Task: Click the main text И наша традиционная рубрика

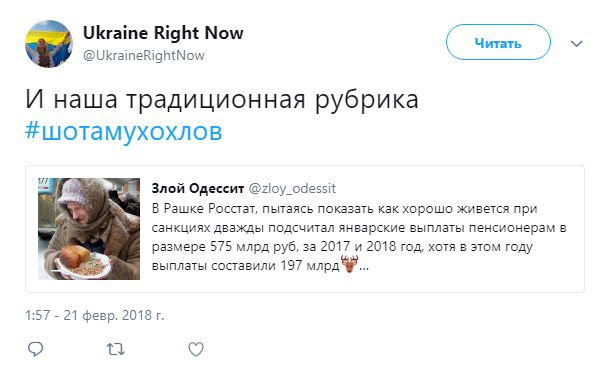Action: pos(222,99)
